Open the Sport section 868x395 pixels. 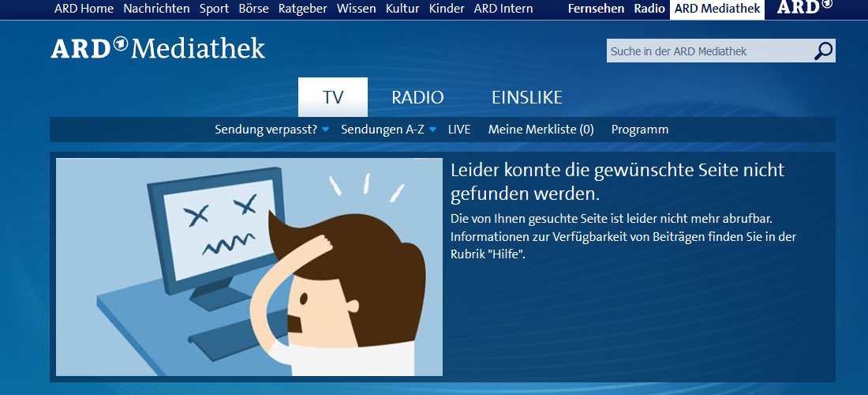(x=214, y=9)
